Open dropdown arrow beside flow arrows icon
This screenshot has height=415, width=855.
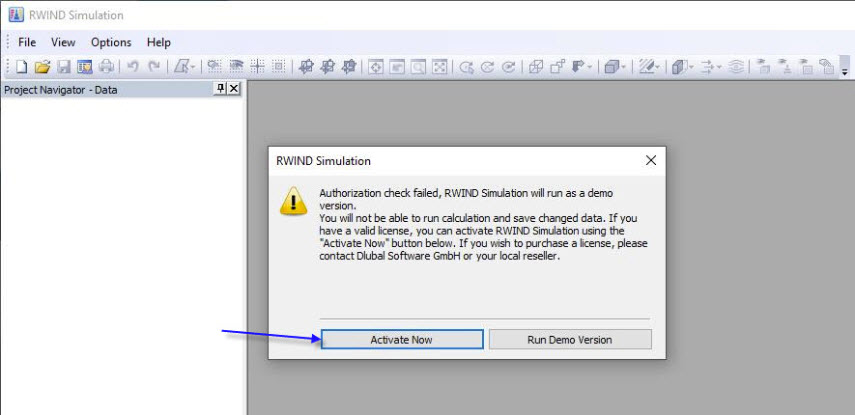coord(719,67)
